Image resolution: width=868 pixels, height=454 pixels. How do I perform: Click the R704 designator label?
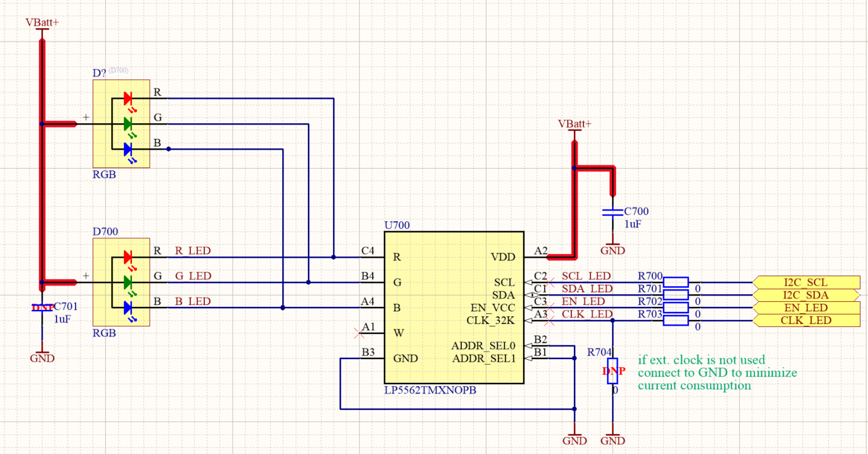pyautogui.click(x=600, y=352)
